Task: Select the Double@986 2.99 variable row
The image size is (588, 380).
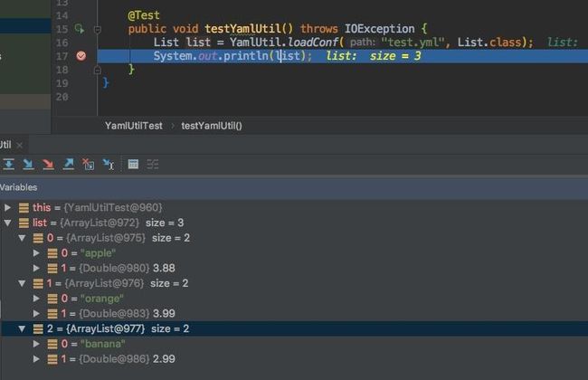Action: 294,359
